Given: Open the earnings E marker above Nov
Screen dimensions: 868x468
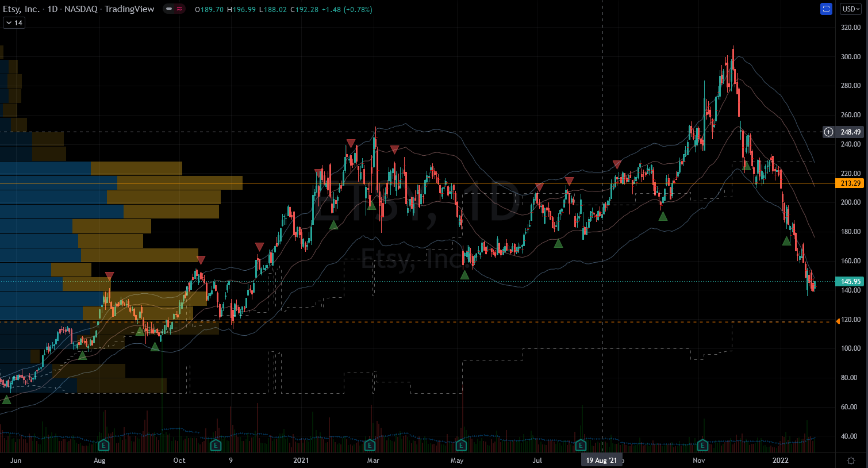Looking at the screenshot, I should click(702, 445).
